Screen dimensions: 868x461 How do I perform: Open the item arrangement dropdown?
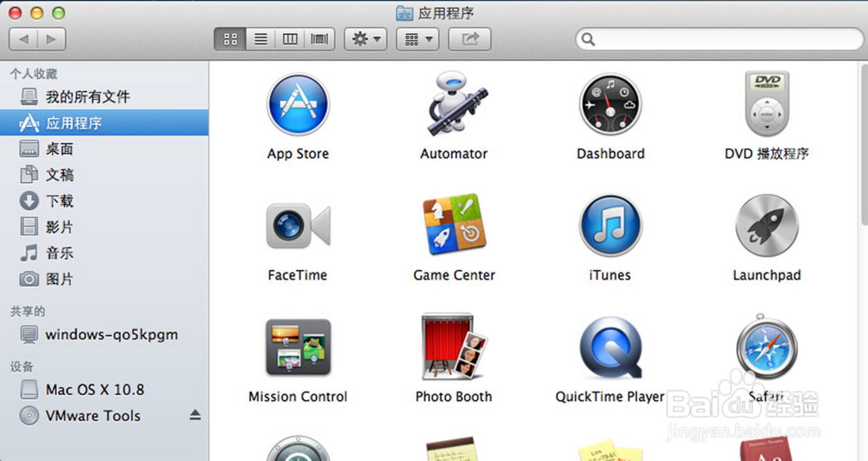418,39
